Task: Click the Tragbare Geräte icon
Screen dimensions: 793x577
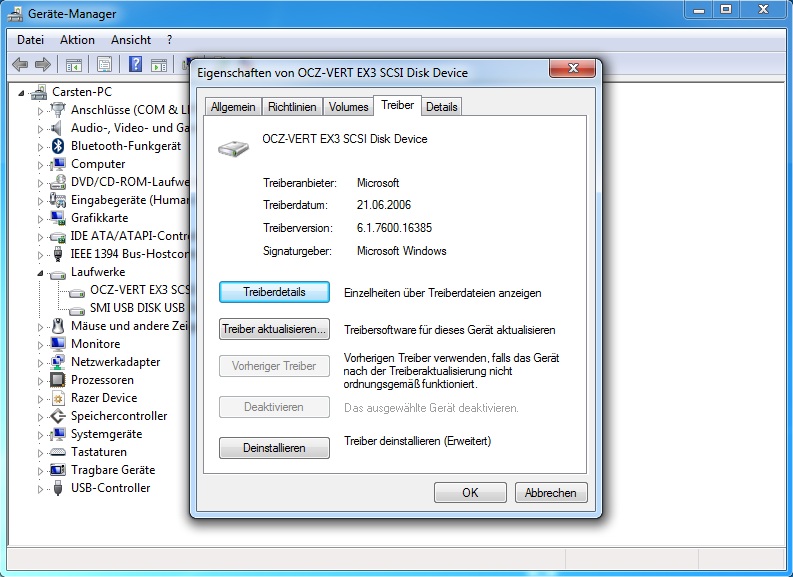Action: tap(58, 470)
